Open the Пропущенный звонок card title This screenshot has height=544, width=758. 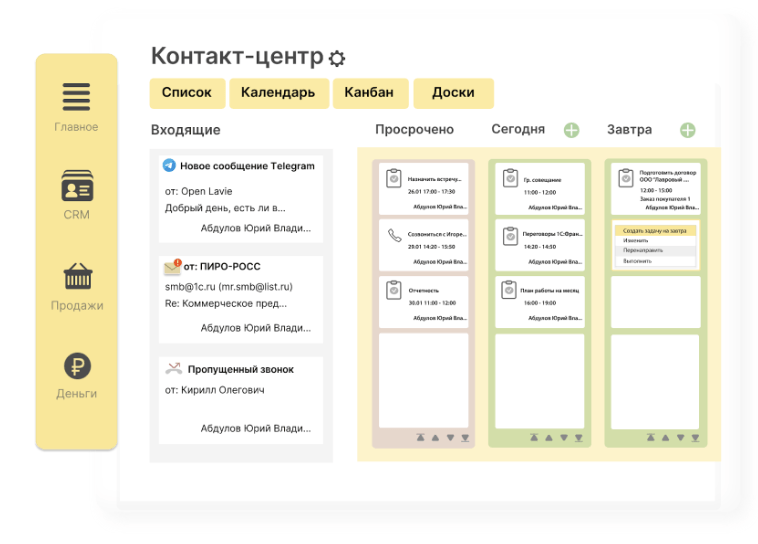tap(241, 369)
